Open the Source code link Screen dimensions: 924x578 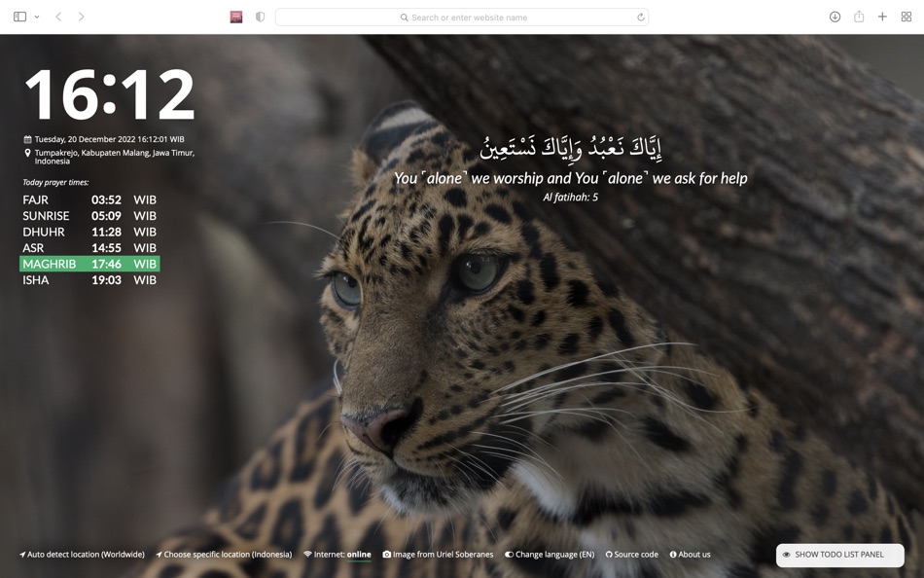coord(631,555)
